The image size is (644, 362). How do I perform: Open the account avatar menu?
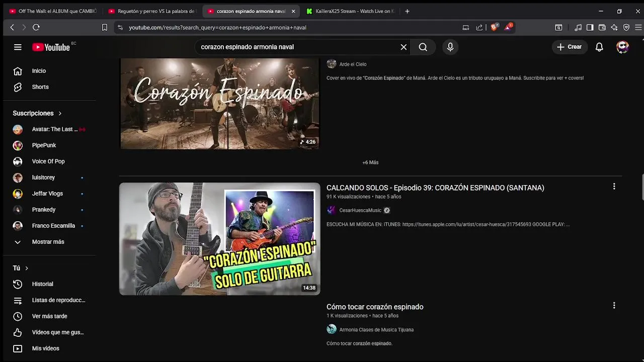(623, 47)
